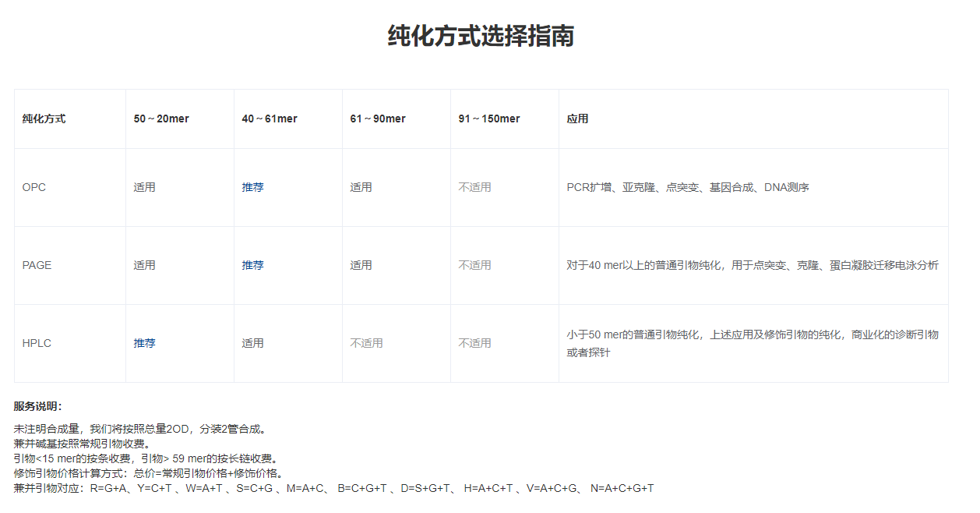Click "推荐" in the OPC row
Viewport: 980px width, 513px height.
(x=252, y=188)
